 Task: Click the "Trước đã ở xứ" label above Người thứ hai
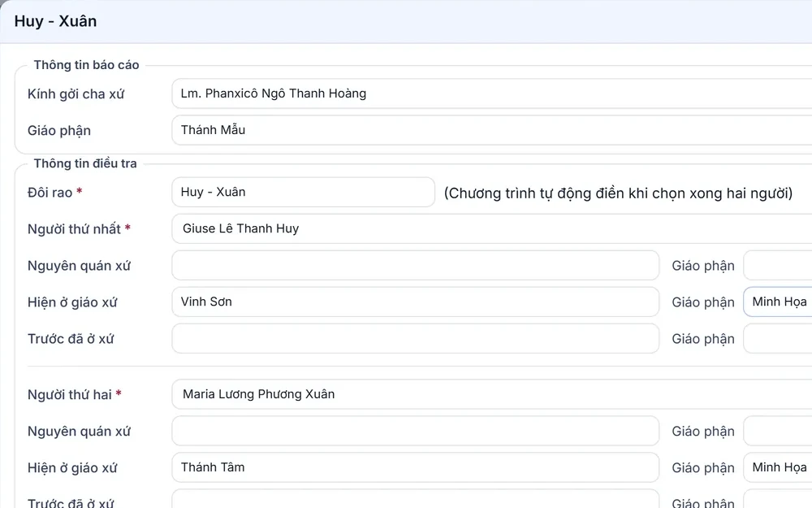[71, 339]
